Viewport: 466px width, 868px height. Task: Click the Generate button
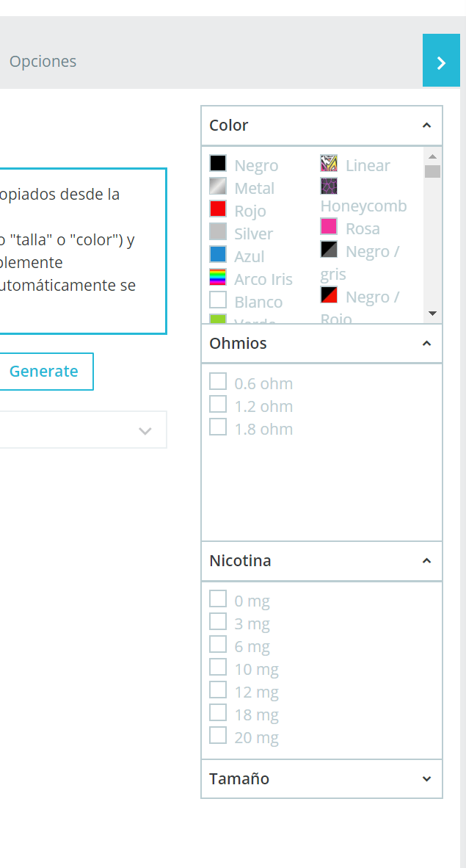pos(44,372)
